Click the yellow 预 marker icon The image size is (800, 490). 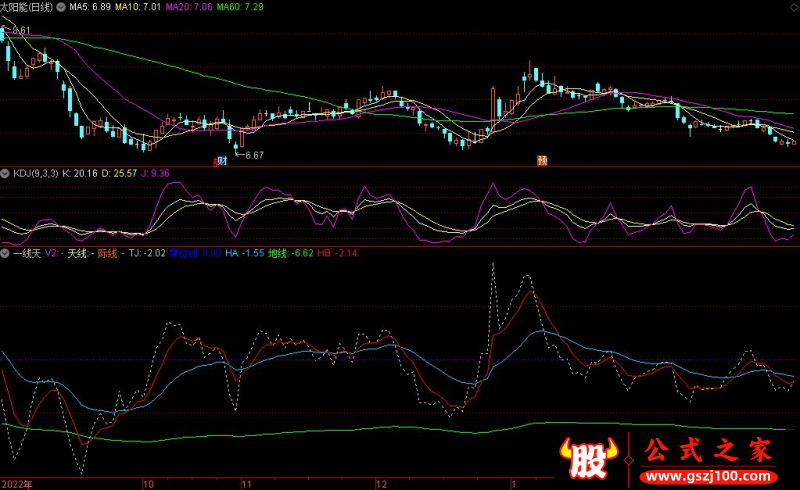coord(542,159)
